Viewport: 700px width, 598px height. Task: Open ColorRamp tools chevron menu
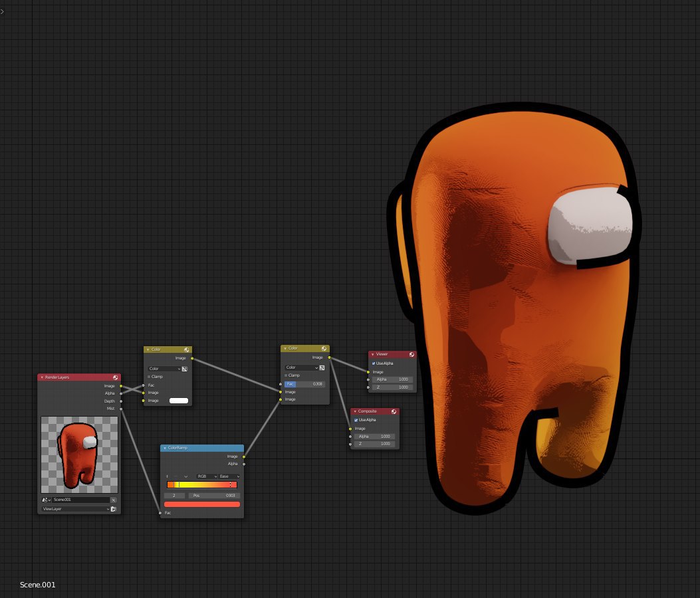tap(185, 476)
